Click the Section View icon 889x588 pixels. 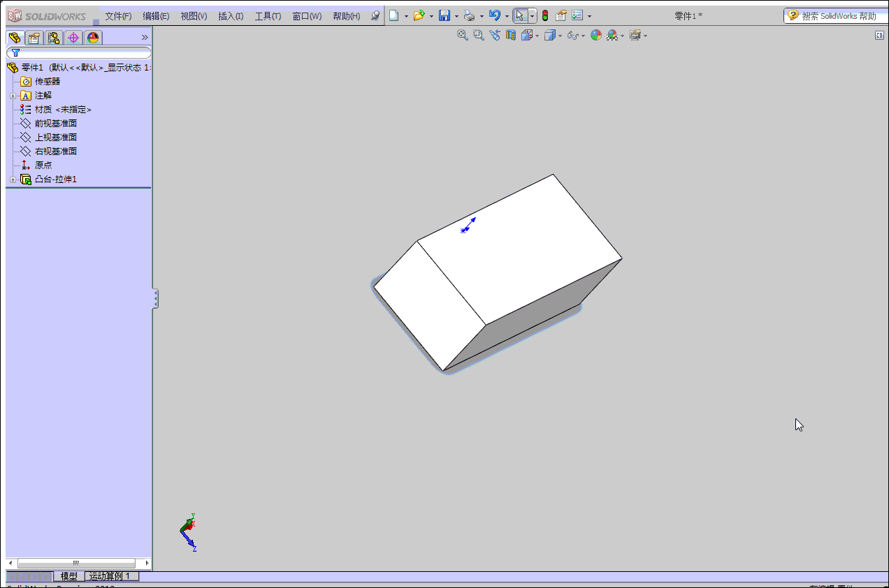(511, 35)
